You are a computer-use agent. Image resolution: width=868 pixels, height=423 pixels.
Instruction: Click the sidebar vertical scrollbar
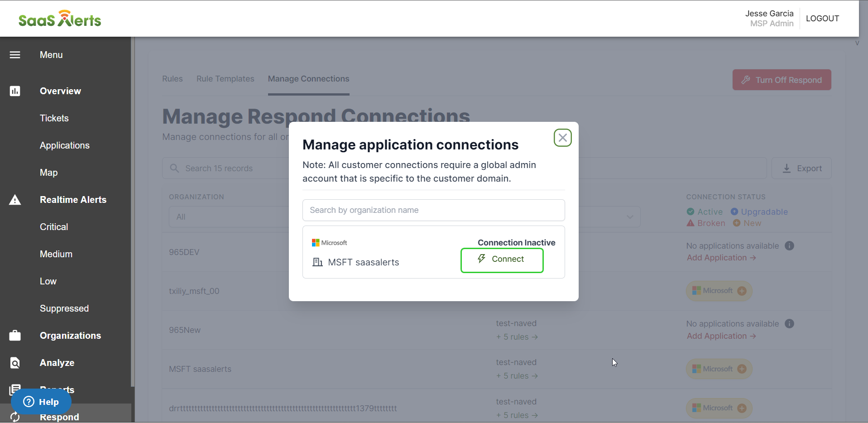133,212
